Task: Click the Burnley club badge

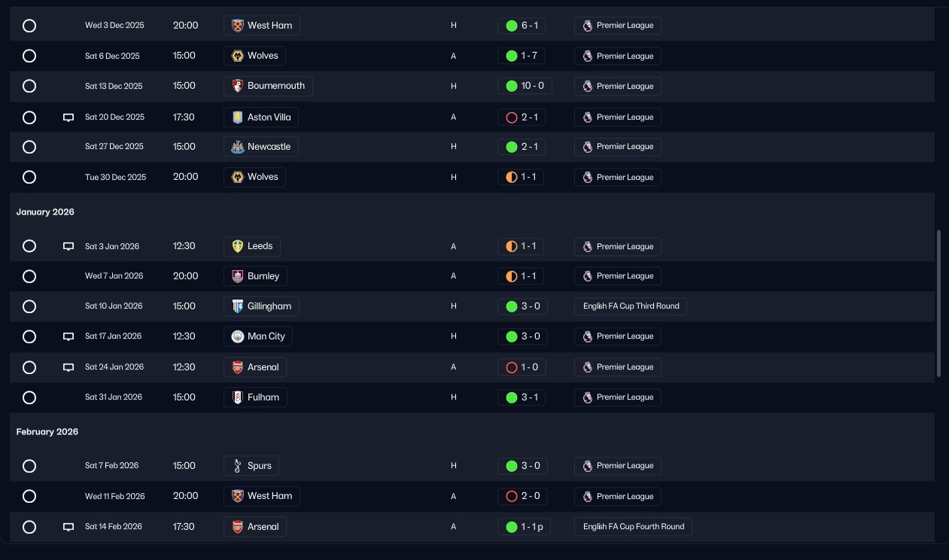Action: (x=238, y=276)
